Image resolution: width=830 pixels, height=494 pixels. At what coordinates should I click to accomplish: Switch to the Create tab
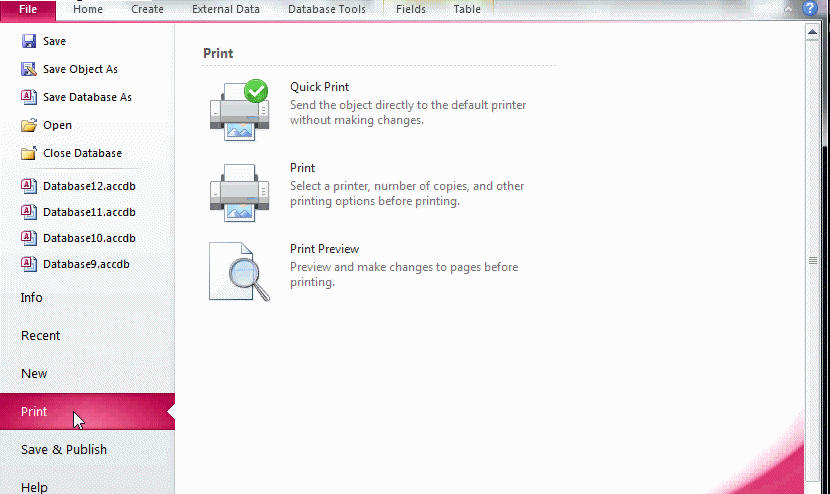pyautogui.click(x=147, y=10)
